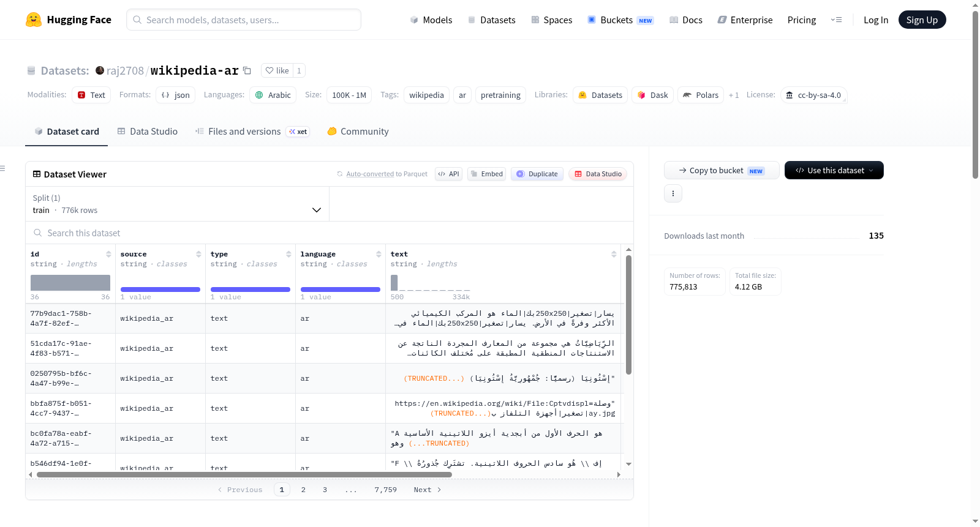Viewport: 980px width, 527px height.
Task: Like the wikipedia-ar dataset
Action: click(x=277, y=70)
